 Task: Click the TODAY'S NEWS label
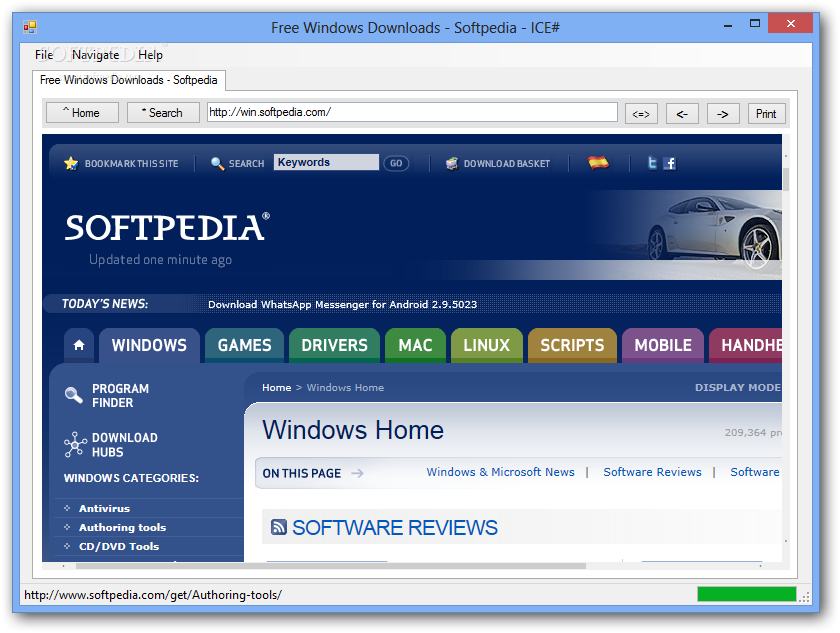tap(104, 304)
